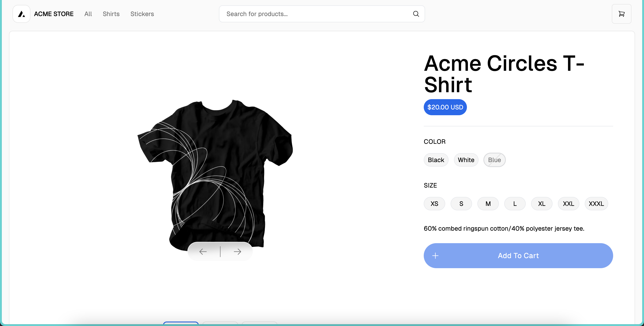The image size is (644, 326).
Task: Show previous product image arrow
Action: click(203, 252)
